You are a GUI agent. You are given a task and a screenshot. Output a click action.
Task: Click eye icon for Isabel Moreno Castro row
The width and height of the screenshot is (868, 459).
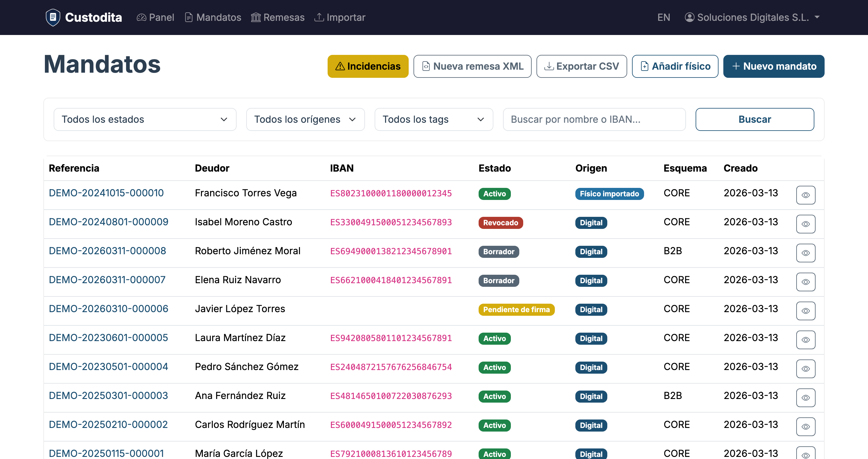tap(805, 224)
